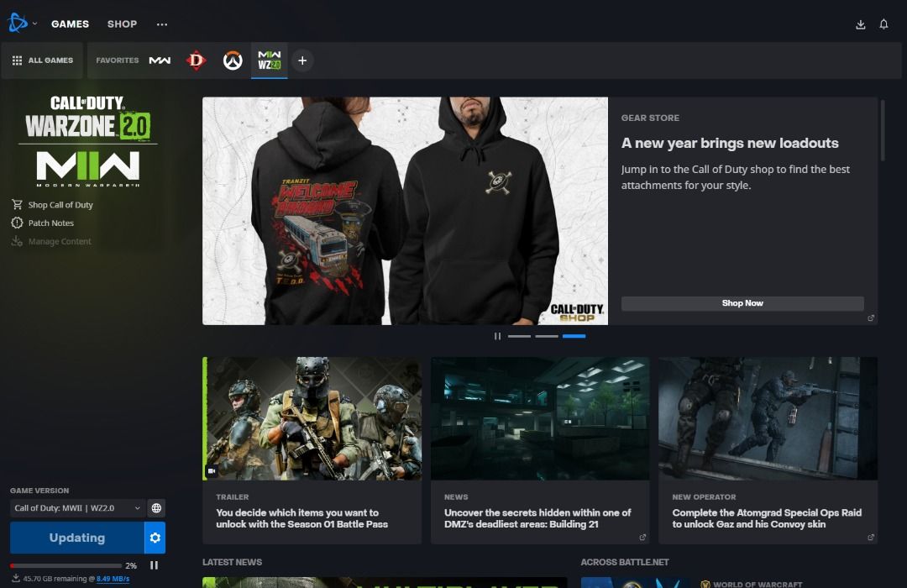Open external link icon on New Operator card
Screen dimensions: 907x588
pos(871,538)
